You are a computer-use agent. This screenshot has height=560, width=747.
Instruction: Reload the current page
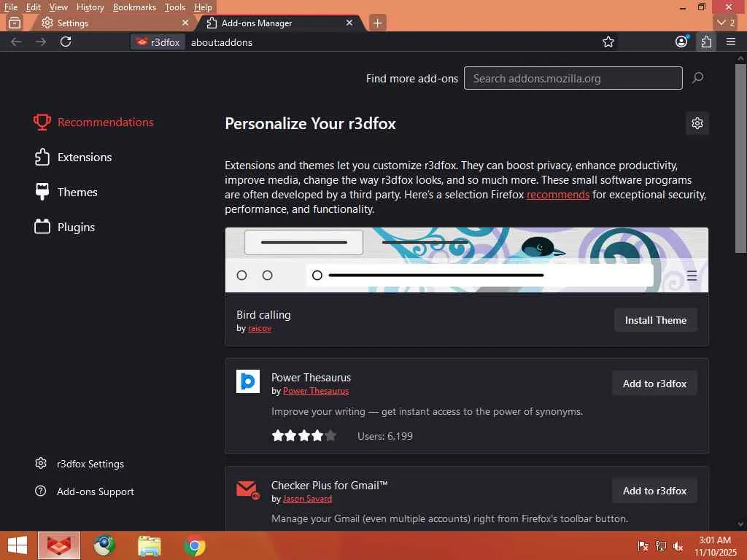pyautogui.click(x=66, y=42)
